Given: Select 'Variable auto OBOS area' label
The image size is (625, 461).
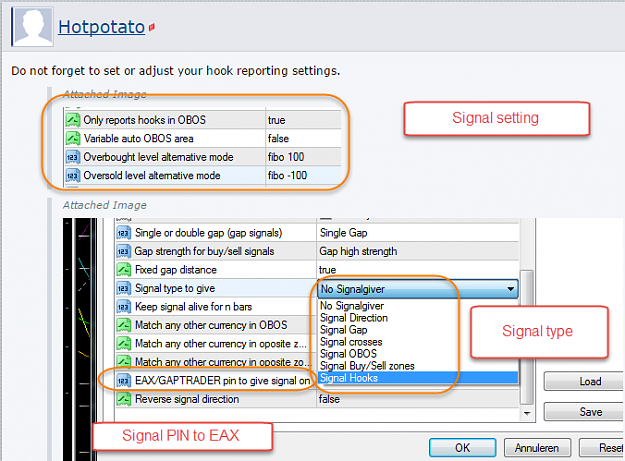Looking at the screenshot, I should click(138, 138).
